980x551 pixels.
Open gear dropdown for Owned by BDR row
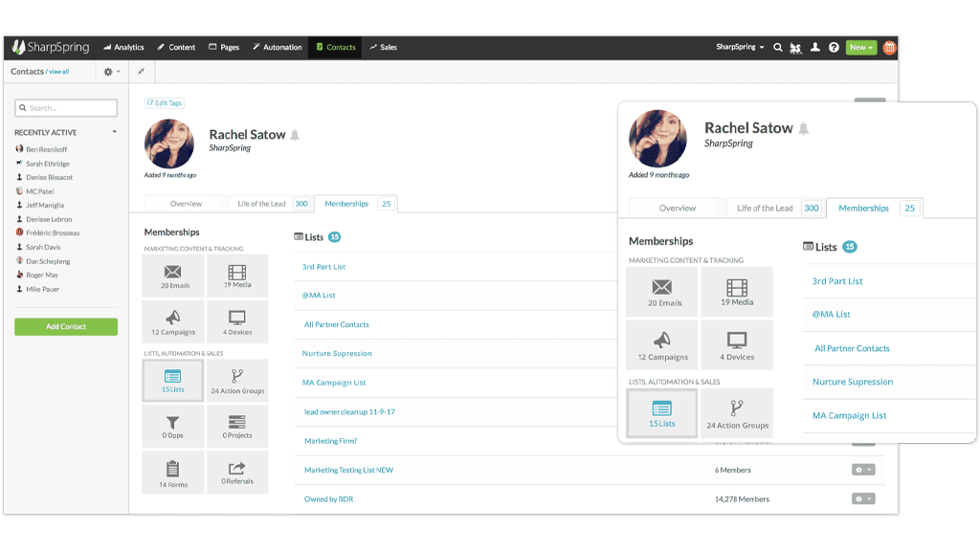[x=863, y=498]
